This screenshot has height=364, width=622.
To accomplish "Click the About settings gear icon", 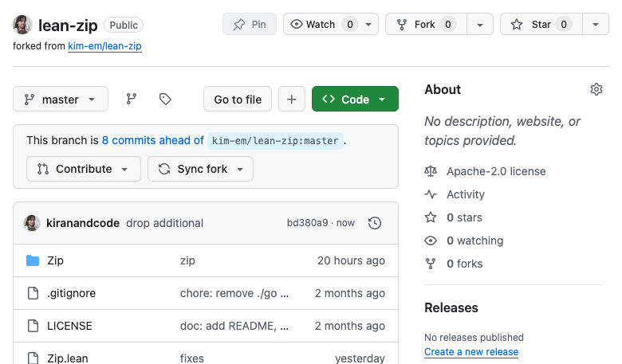I will [x=596, y=89].
